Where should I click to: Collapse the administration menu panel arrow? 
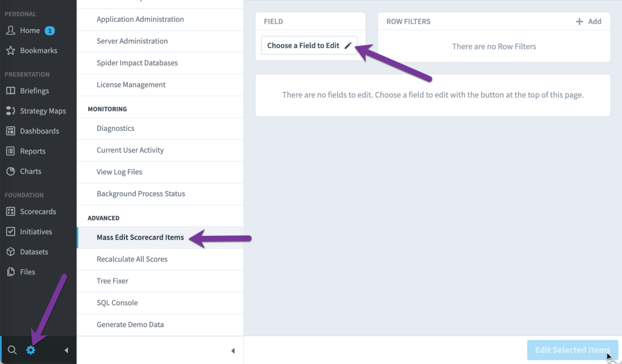click(x=233, y=351)
